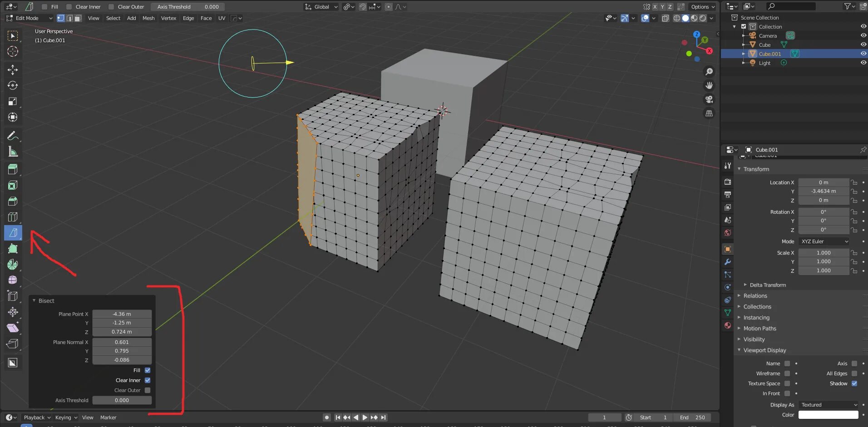
Task: Open the Edge menu
Action: click(x=188, y=18)
